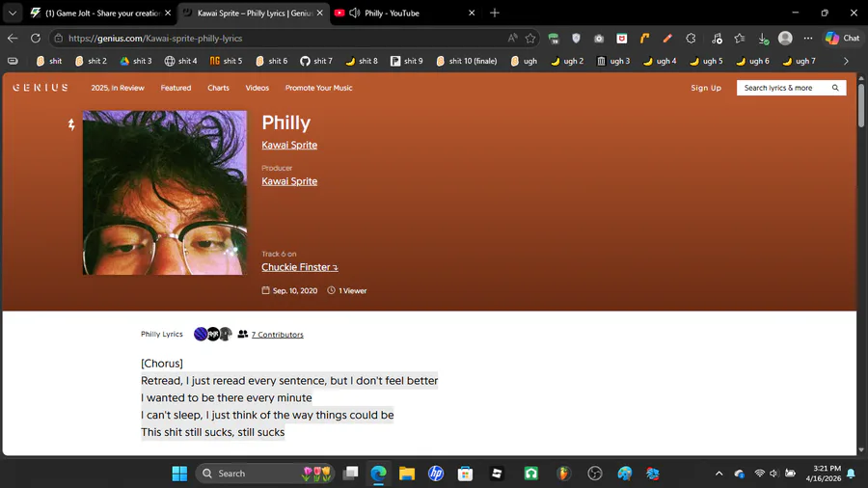Open Roblox icon on taskbar
868x488 pixels.
[497, 474]
